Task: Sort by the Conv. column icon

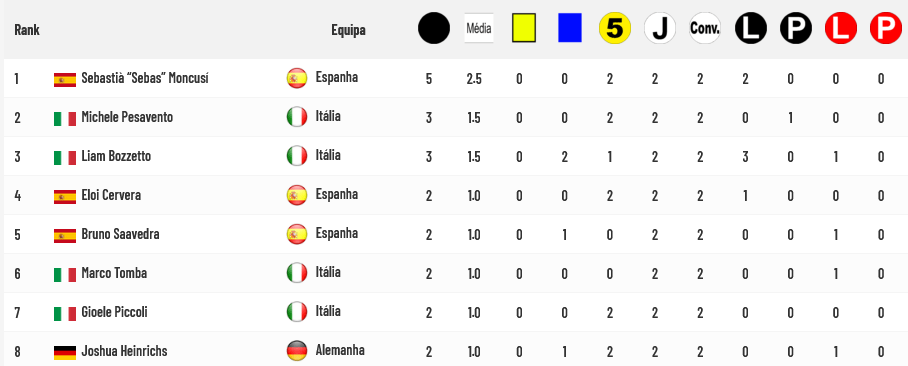Action: click(705, 28)
